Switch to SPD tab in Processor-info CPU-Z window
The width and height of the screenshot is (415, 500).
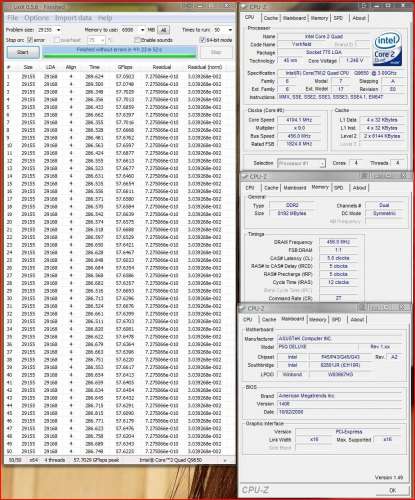[x=338, y=18]
